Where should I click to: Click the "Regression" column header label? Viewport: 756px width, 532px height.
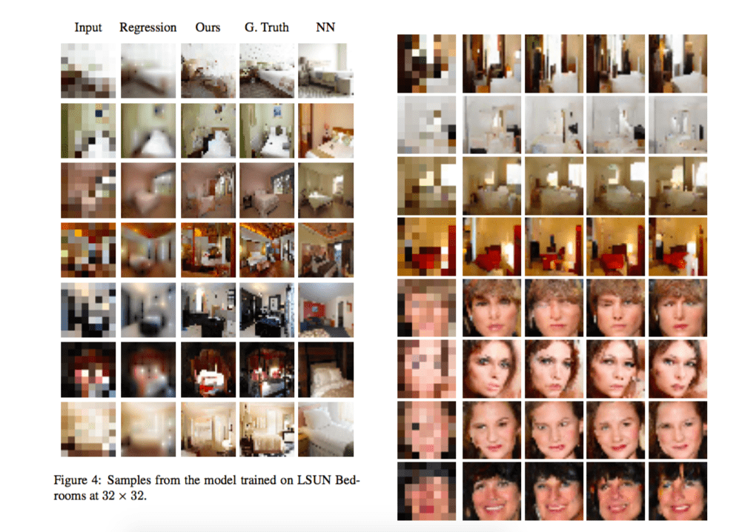147,27
